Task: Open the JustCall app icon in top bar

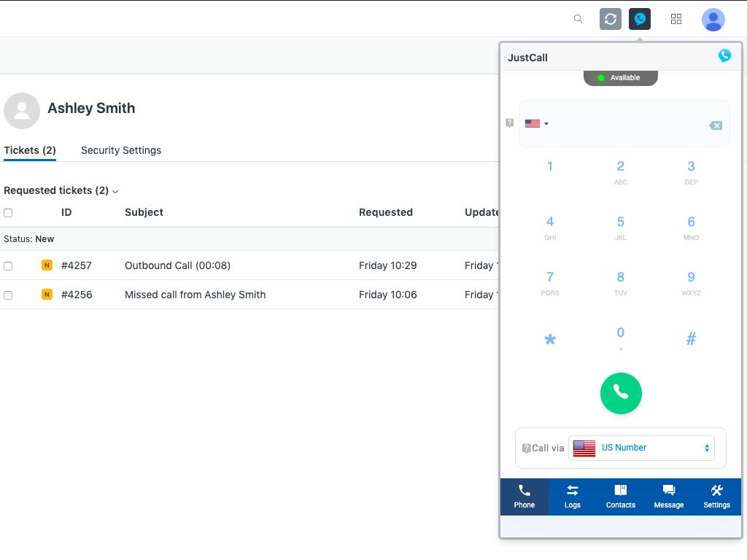Action: pyautogui.click(x=640, y=19)
